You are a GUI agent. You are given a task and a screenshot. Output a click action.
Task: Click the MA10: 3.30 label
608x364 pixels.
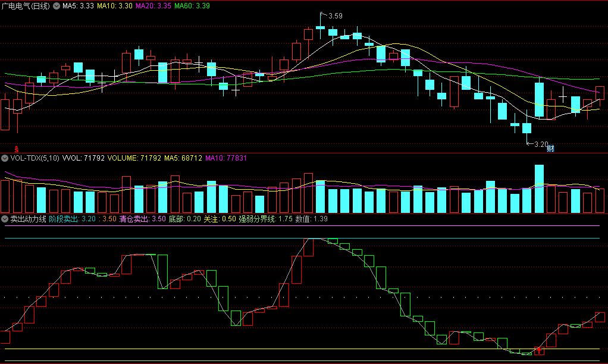pos(115,6)
